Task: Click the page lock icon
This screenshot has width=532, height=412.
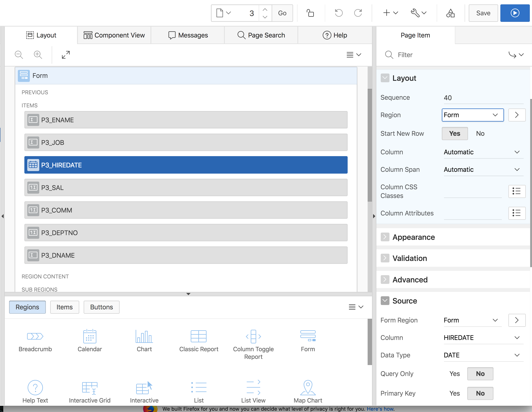Action: click(x=310, y=13)
